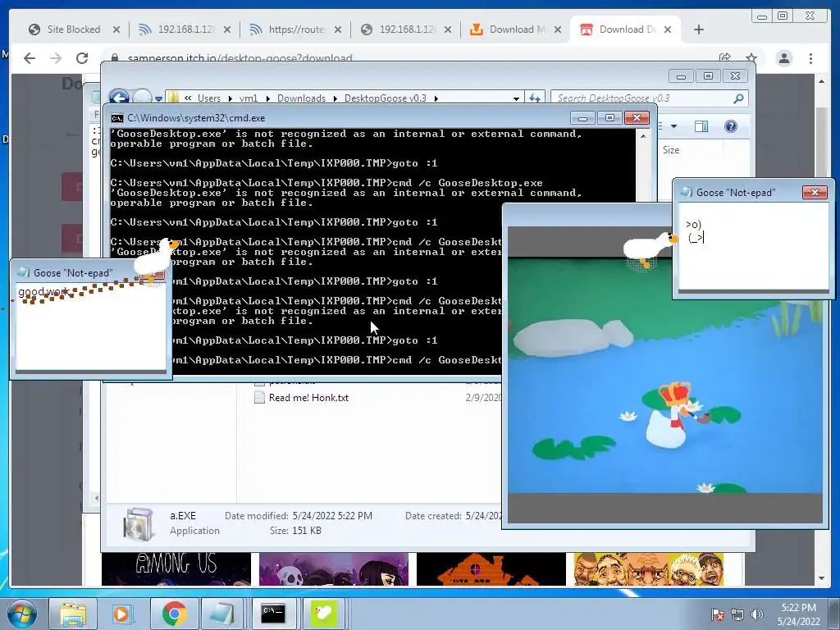Screen dimensions: 840x630
Task: Click inside the cmd.exe console output
Action: coord(305,252)
